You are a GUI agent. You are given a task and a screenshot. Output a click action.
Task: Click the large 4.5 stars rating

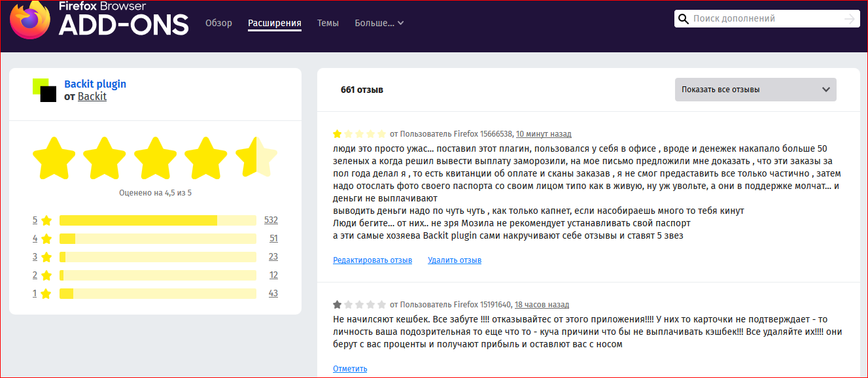coord(155,158)
